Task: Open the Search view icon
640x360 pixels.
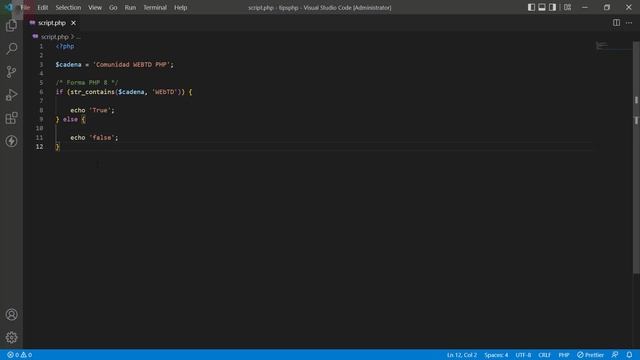Action: 11,49
